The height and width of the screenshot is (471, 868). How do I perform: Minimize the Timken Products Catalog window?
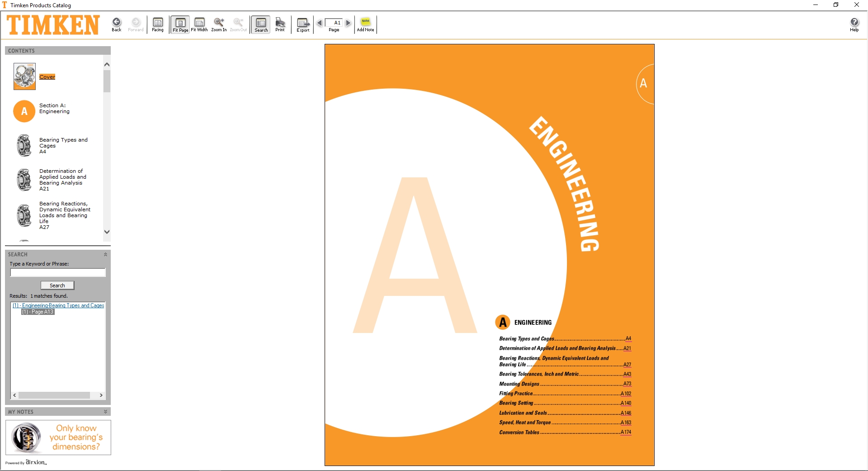tap(816, 5)
